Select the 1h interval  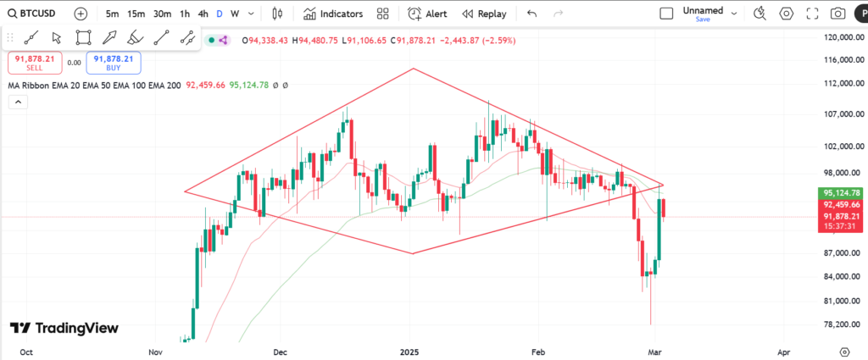pyautogui.click(x=185, y=14)
